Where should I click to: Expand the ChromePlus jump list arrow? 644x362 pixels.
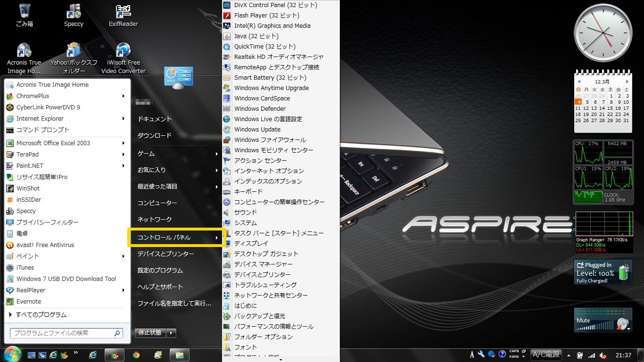pyautogui.click(x=124, y=96)
